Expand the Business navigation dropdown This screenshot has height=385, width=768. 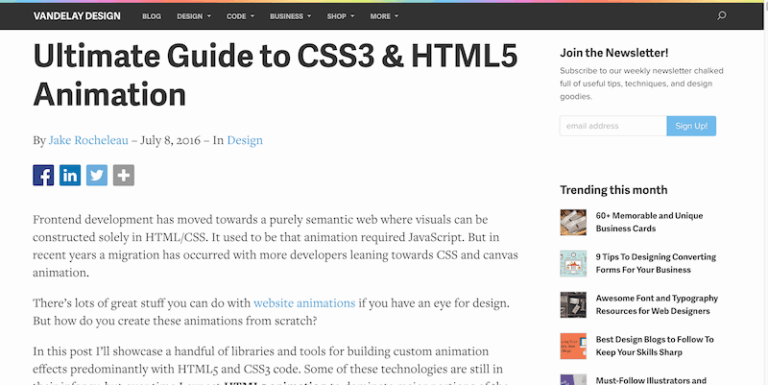(x=290, y=16)
